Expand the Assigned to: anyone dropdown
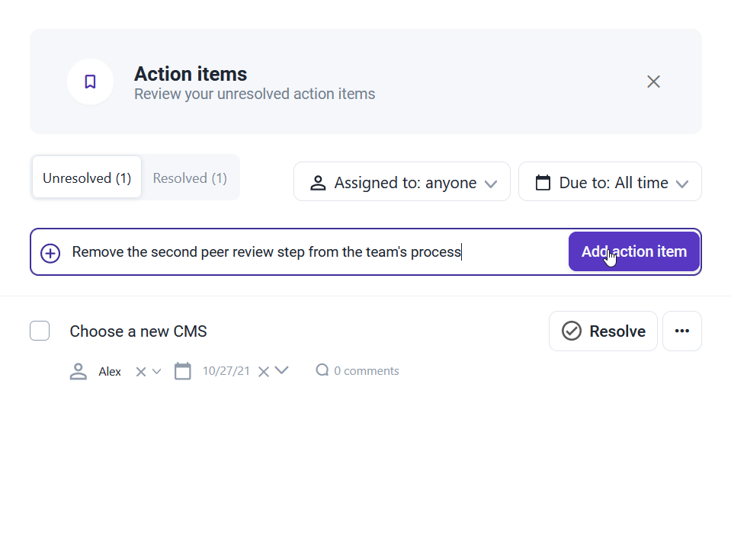This screenshot has width=731, height=560. 402,181
